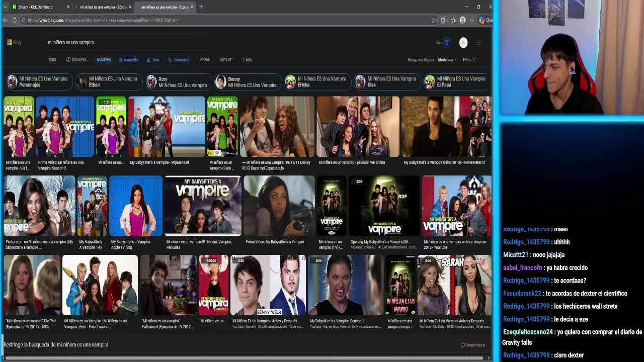The image size is (644, 362).
Task: Open Prime Video Season 2 image result
Action: (x=65, y=127)
